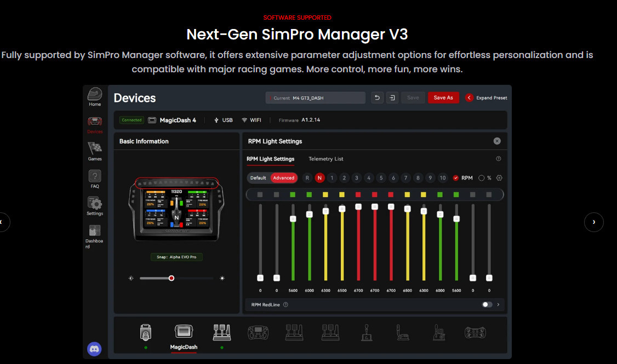This screenshot has width=617, height=364.
Task: Select the Default mode toggle
Action: (x=258, y=178)
